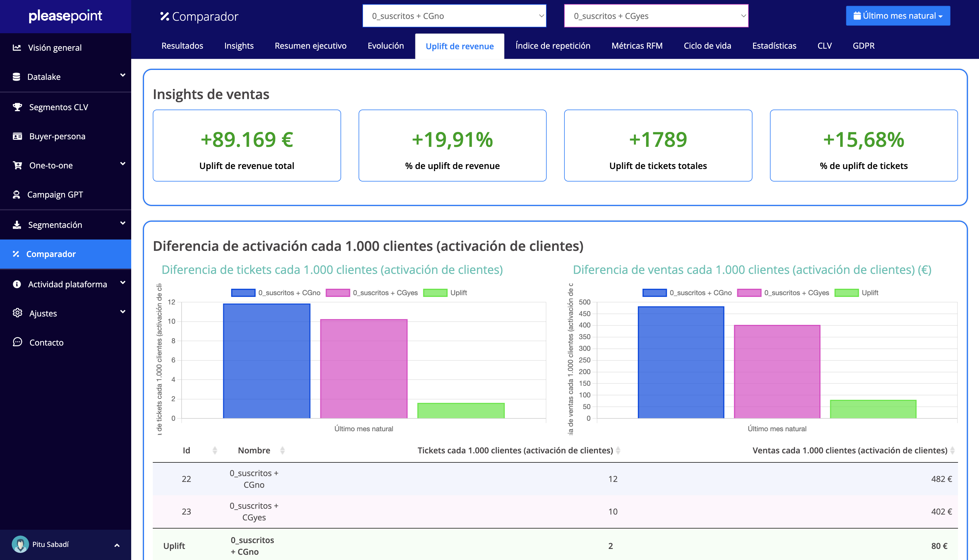
Task: Click the Datalake database icon
Action: [16, 77]
